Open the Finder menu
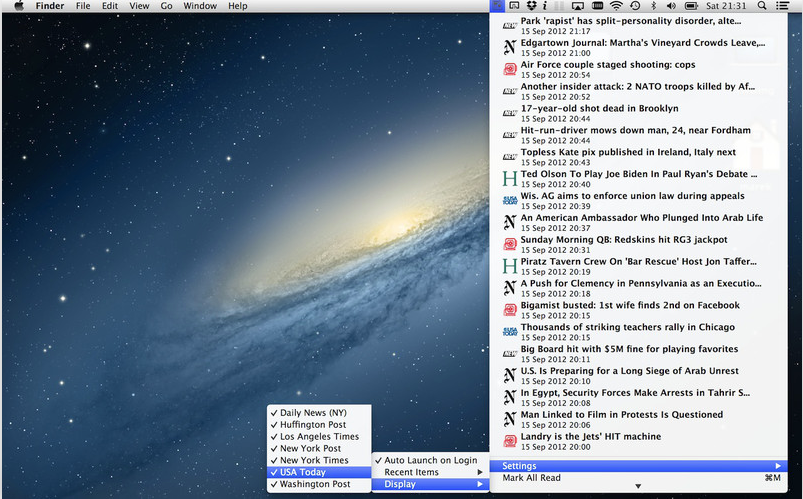Screen dimensions: 803x499 50,6
